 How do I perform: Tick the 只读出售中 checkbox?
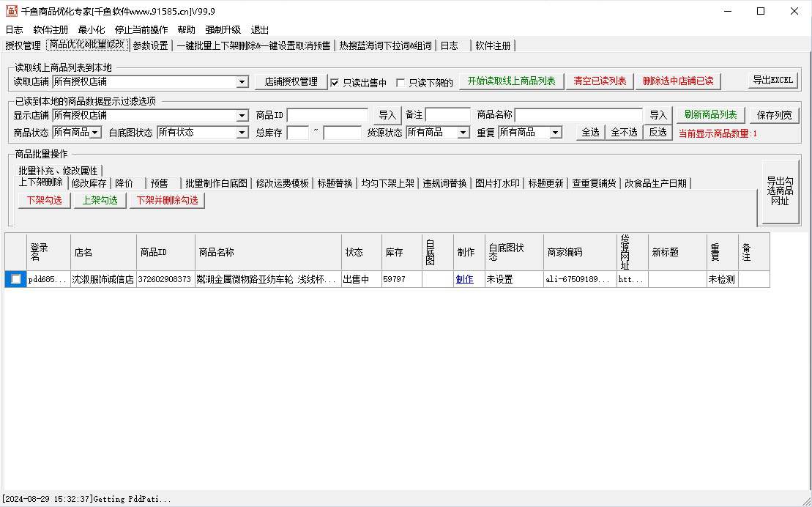tap(335, 83)
